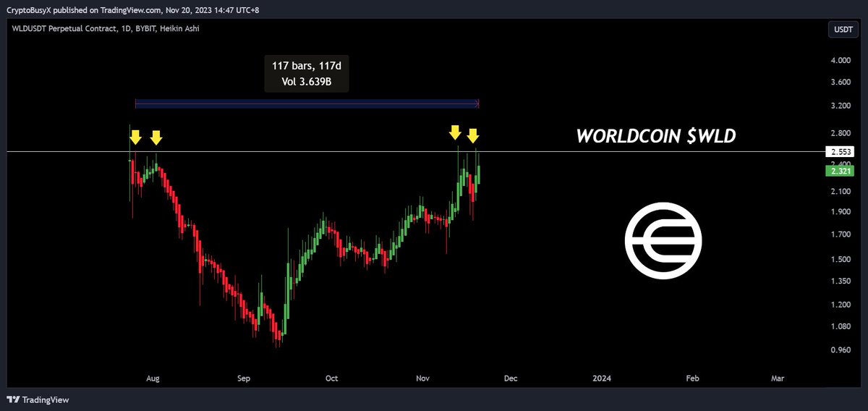Click the Sep label on time axis

(244, 378)
